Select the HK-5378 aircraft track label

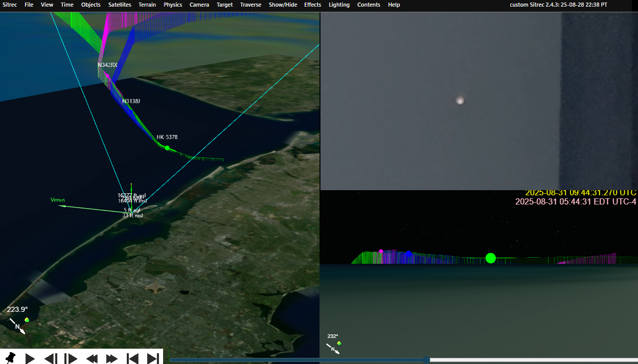pyautogui.click(x=167, y=137)
